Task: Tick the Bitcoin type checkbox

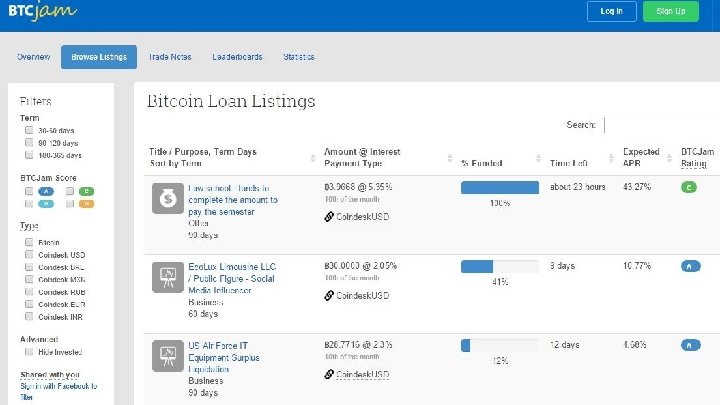Action: (29, 242)
